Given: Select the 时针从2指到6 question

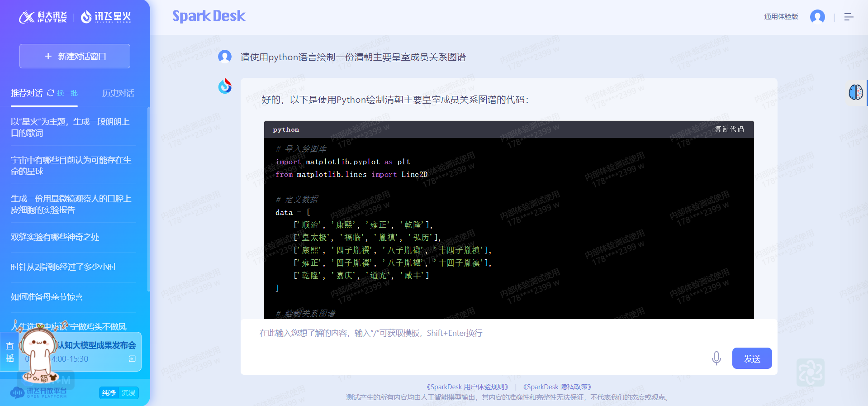Looking at the screenshot, I should (63, 267).
